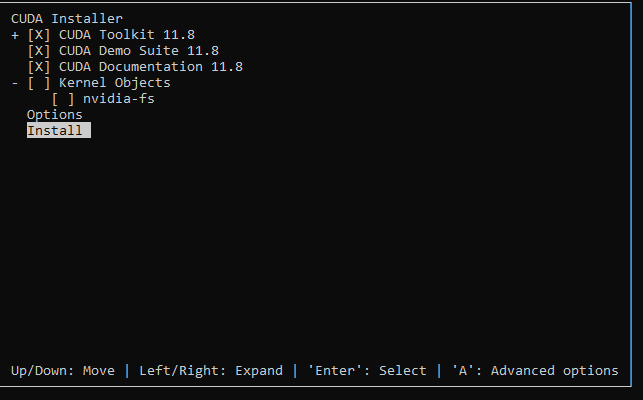Uncheck the CUDA Demo Suite 11.8 checkbox
The height and width of the screenshot is (400, 643).
point(39,51)
